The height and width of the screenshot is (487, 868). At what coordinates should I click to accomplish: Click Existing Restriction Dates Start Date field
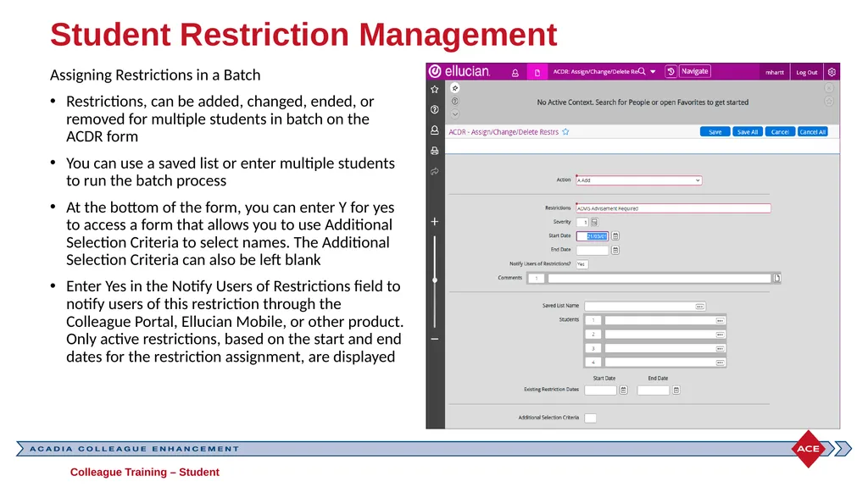click(x=601, y=390)
